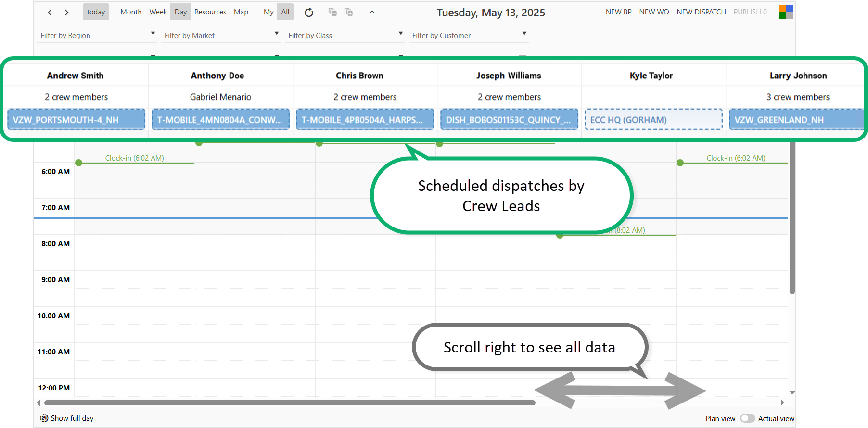Show only My dispatches
868x428 pixels.
click(268, 12)
